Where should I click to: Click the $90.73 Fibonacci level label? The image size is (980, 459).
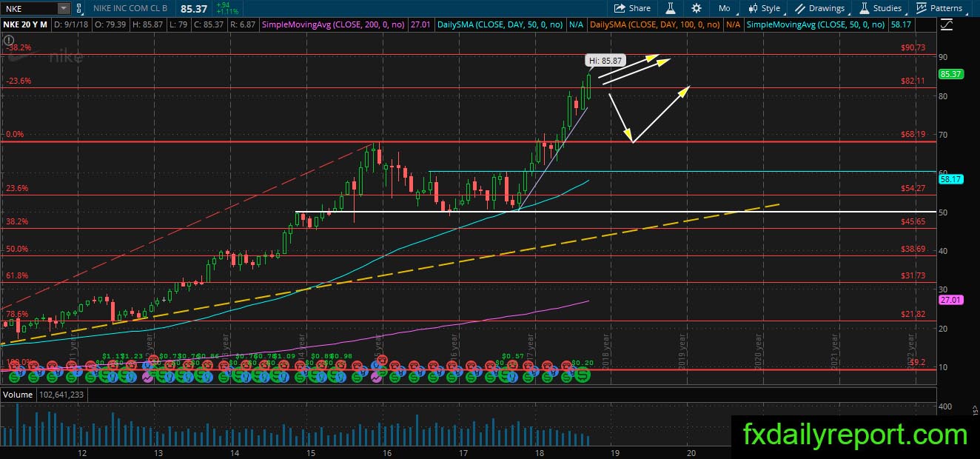point(913,47)
